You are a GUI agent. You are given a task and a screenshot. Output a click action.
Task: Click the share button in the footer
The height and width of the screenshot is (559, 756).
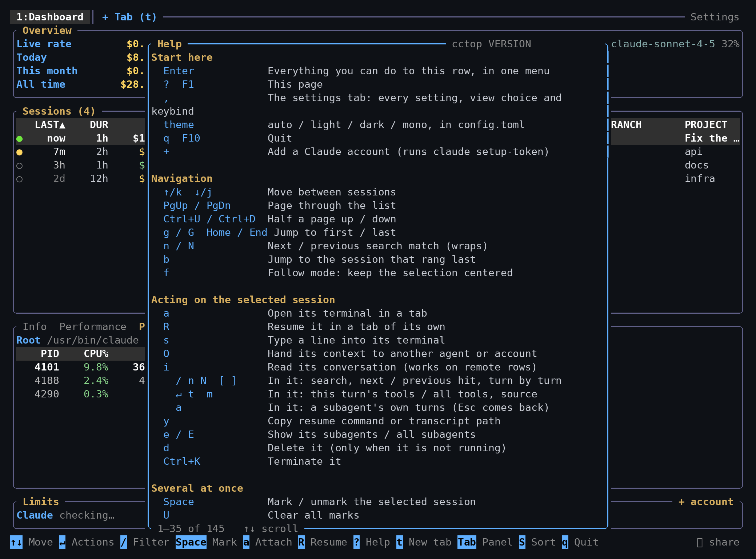click(718, 542)
